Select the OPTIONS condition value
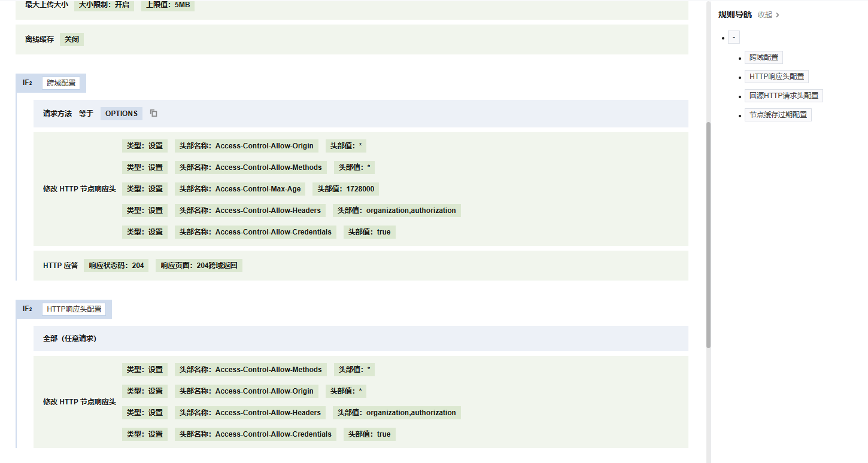Image resolution: width=868 pixels, height=463 pixels. pos(122,114)
